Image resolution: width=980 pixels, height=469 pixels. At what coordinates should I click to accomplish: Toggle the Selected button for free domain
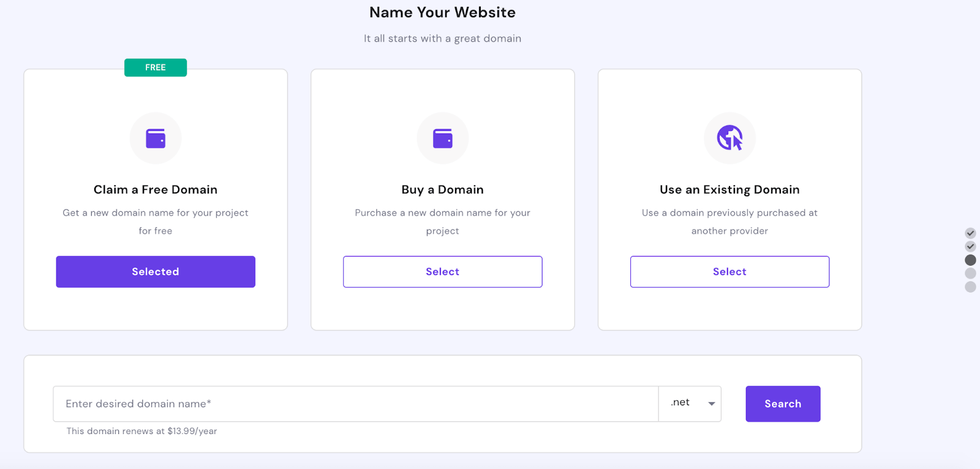(156, 272)
